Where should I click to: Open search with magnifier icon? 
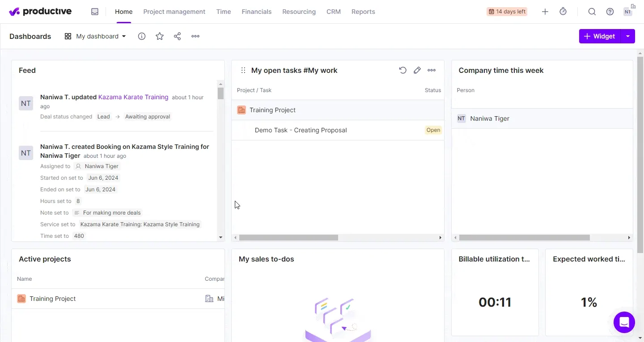(x=592, y=12)
